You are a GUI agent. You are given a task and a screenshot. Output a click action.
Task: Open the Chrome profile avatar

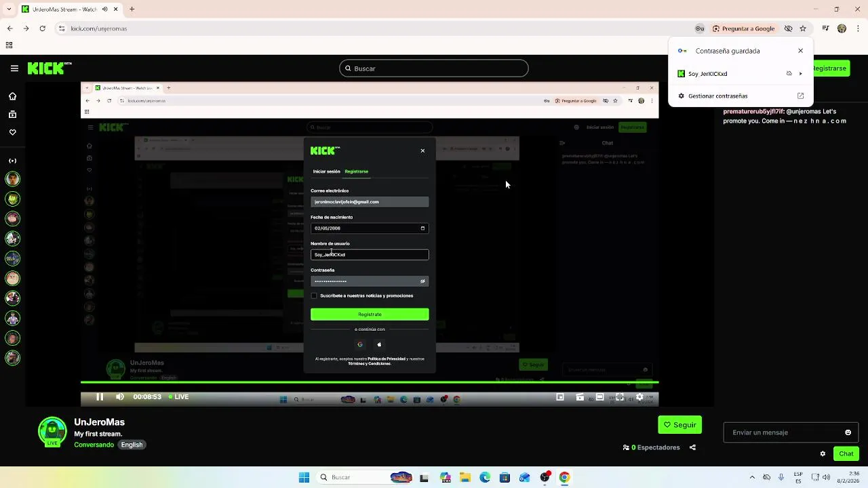(x=842, y=28)
